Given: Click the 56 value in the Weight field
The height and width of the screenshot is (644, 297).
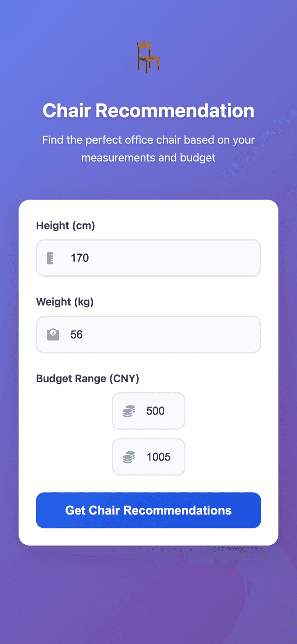Looking at the screenshot, I should [x=77, y=334].
